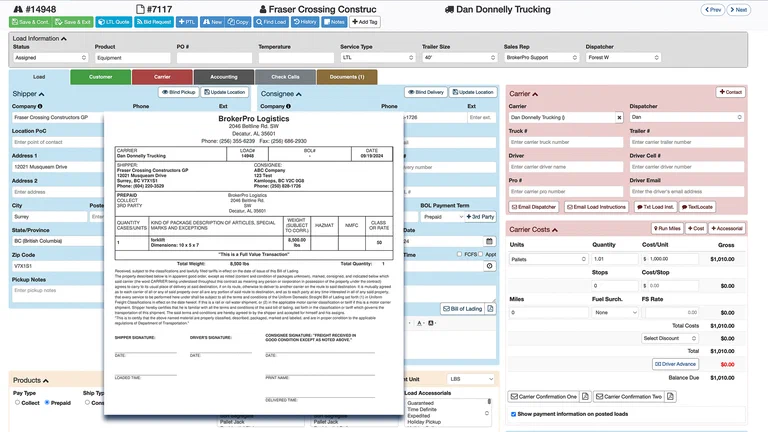This screenshot has width=768, height=432.
Task: Click the Bill of Lading button
Action: point(463,309)
